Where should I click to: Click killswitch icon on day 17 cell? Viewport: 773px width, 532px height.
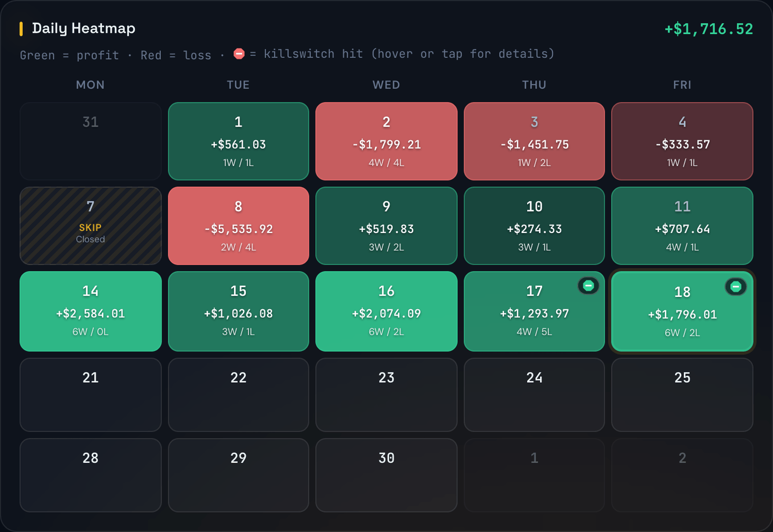coord(588,286)
